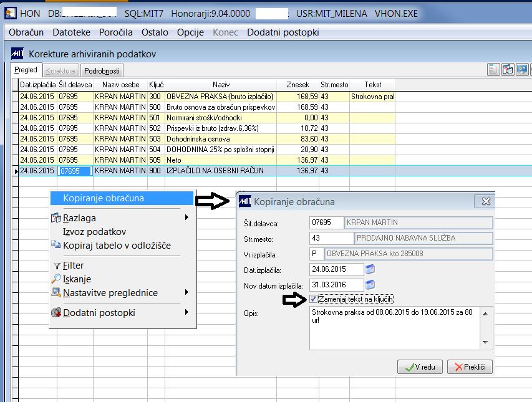Click the Vr.izplačila field with P
This screenshot has height=402, width=532.
tap(316, 254)
